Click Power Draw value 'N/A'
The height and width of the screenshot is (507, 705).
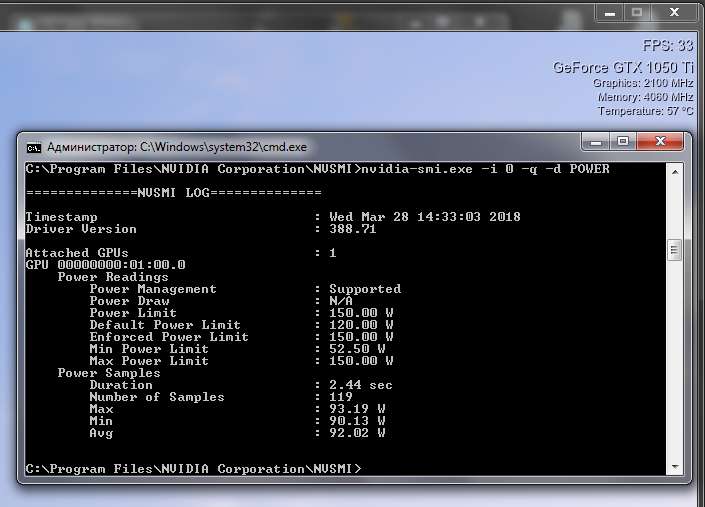pos(341,301)
